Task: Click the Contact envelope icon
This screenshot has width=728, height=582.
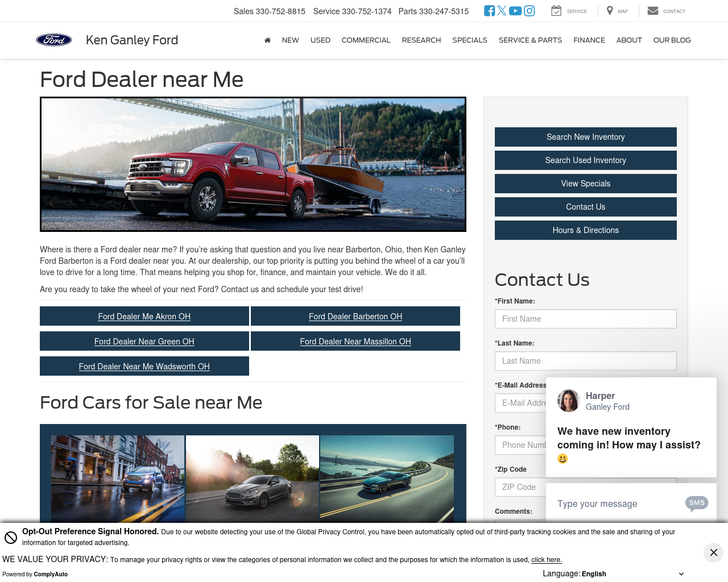Action: point(653,11)
